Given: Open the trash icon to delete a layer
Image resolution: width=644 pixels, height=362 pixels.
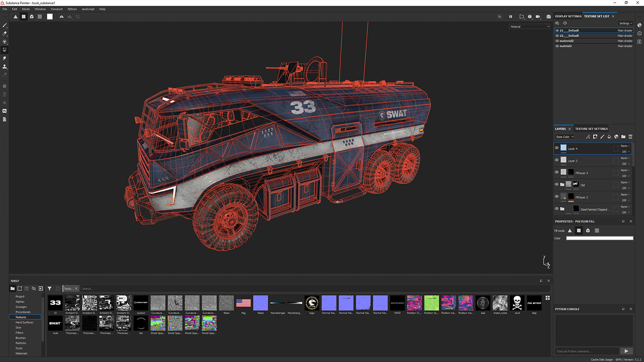Looking at the screenshot, I should (630, 136).
